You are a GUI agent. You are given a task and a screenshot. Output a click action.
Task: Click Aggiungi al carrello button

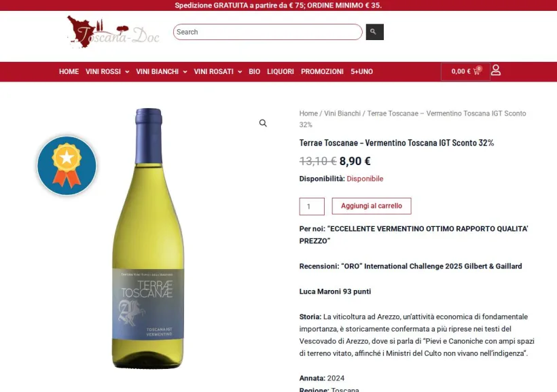[x=372, y=206]
